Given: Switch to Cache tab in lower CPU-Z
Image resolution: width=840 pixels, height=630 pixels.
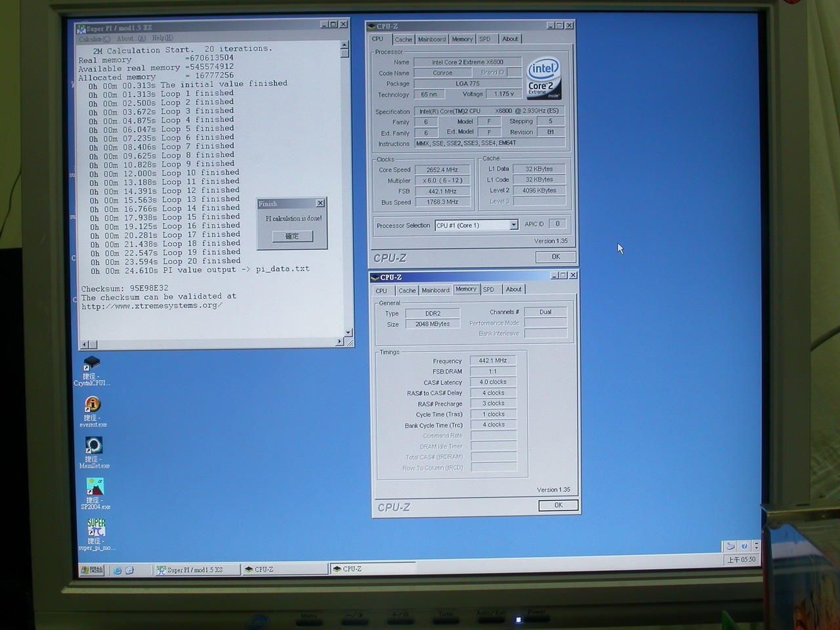Looking at the screenshot, I should pyautogui.click(x=407, y=291).
